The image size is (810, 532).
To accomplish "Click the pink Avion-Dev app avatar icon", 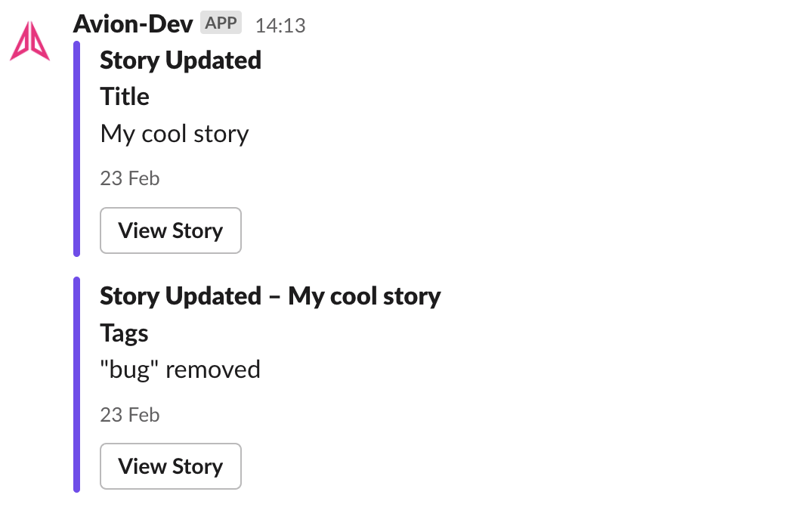I will click(x=30, y=41).
